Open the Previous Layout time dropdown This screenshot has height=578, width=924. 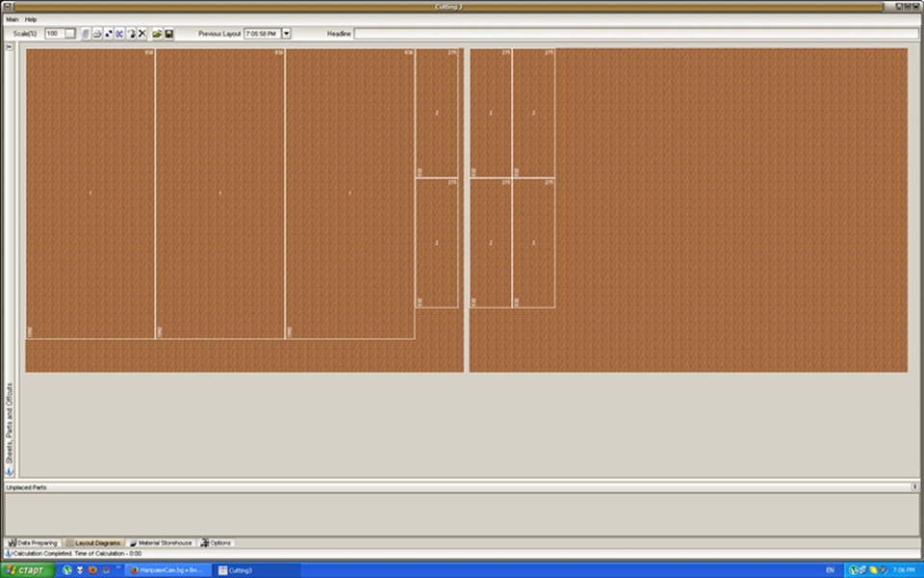tap(287, 34)
